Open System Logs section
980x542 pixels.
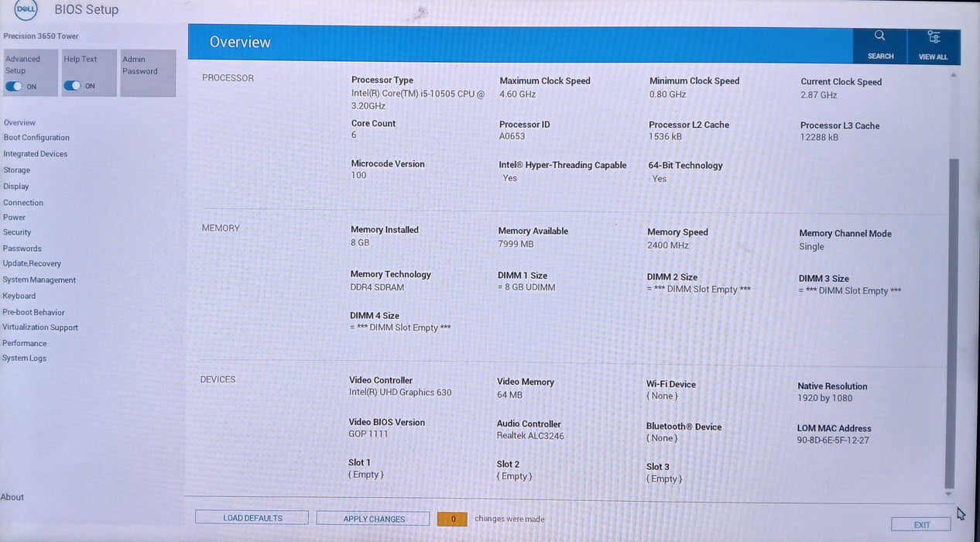pyautogui.click(x=25, y=358)
